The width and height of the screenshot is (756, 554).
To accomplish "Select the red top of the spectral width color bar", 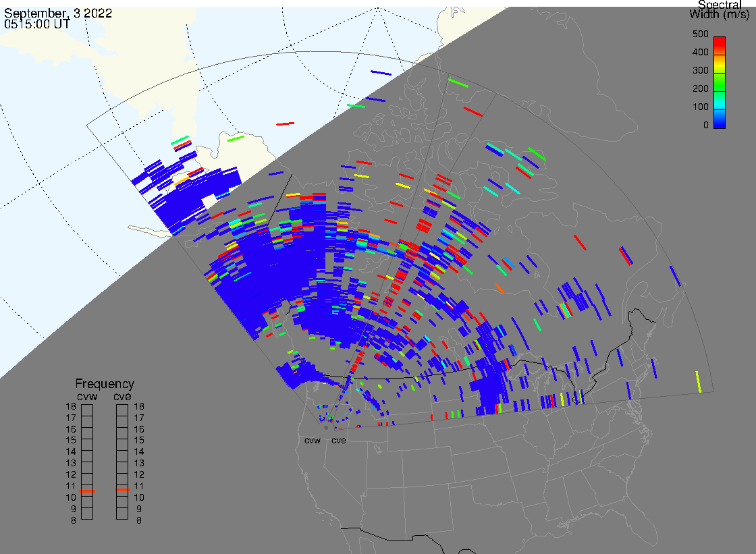I will pyautogui.click(x=720, y=45).
